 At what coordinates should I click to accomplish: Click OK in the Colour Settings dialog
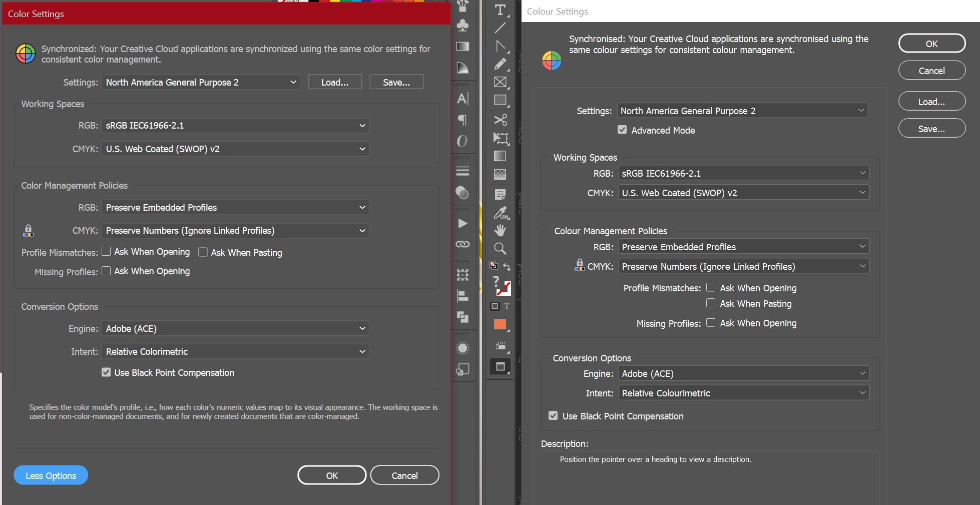(x=932, y=44)
